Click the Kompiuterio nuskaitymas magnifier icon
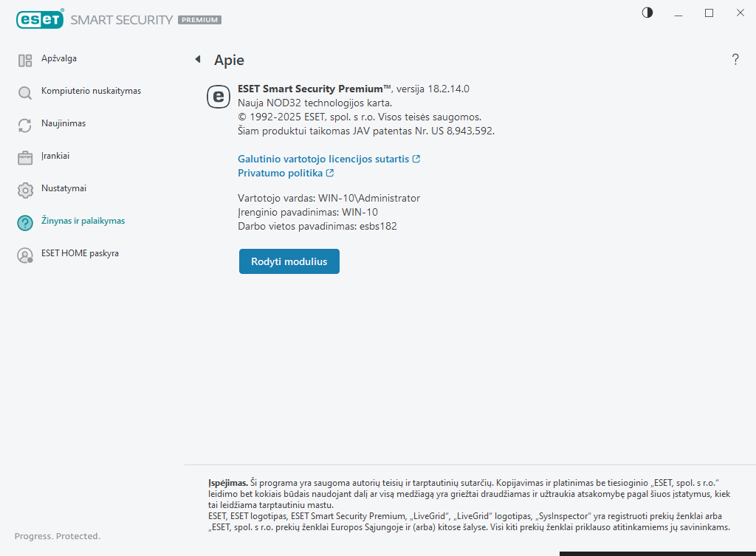The height and width of the screenshot is (556, 756). pos(25,93)
